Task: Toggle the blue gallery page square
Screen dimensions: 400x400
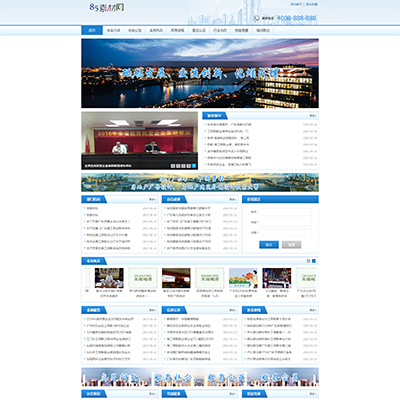Action: coord(314,261)
